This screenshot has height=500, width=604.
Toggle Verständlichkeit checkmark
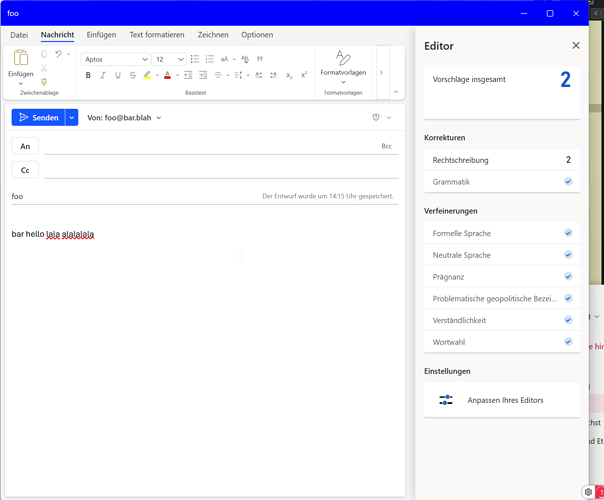(568, 320)
